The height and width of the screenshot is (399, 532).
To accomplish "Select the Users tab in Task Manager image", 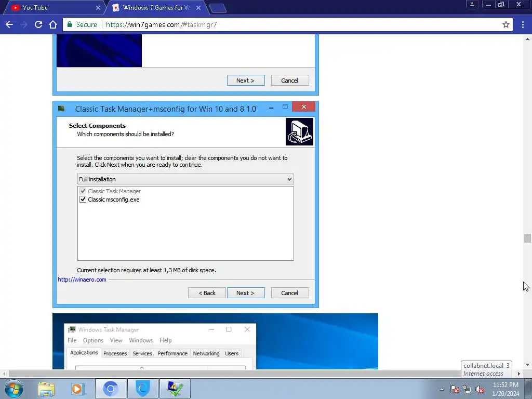I will pos(232,353).
